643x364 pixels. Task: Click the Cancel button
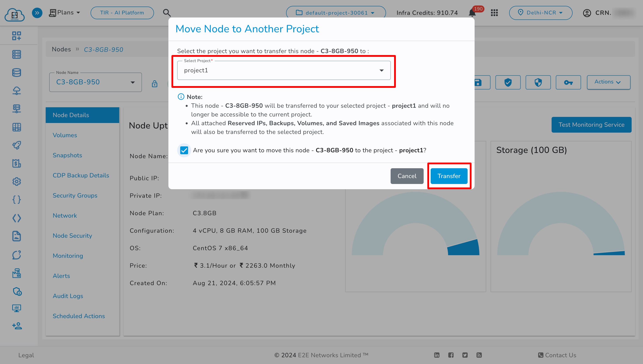point(407,176)
